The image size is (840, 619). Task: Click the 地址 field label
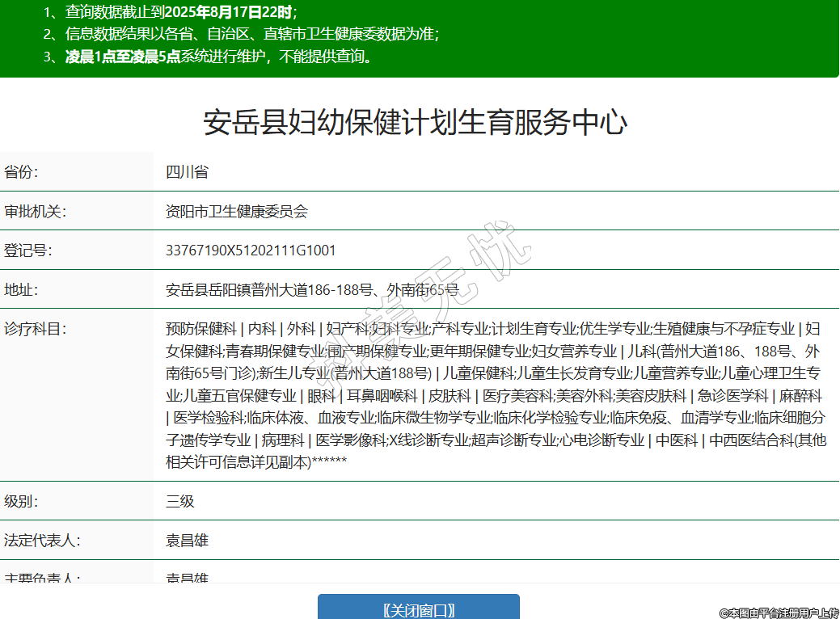coord(22,289)
